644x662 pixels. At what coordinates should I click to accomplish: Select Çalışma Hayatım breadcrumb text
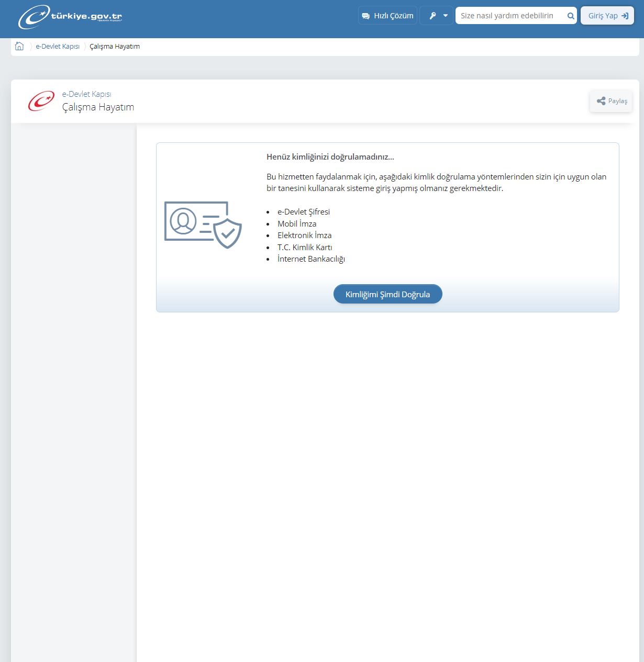tap(115, 47)
